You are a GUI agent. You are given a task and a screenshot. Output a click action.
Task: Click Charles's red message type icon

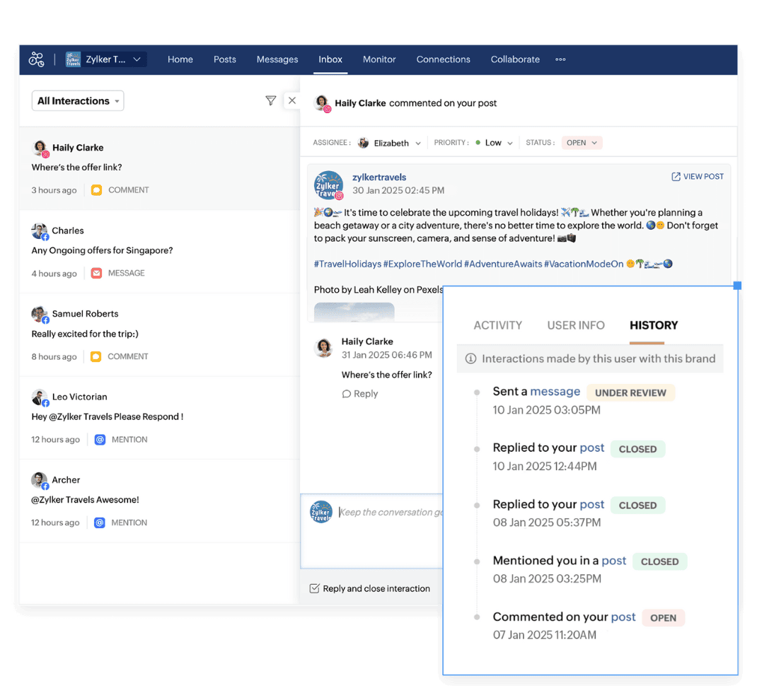96,273
